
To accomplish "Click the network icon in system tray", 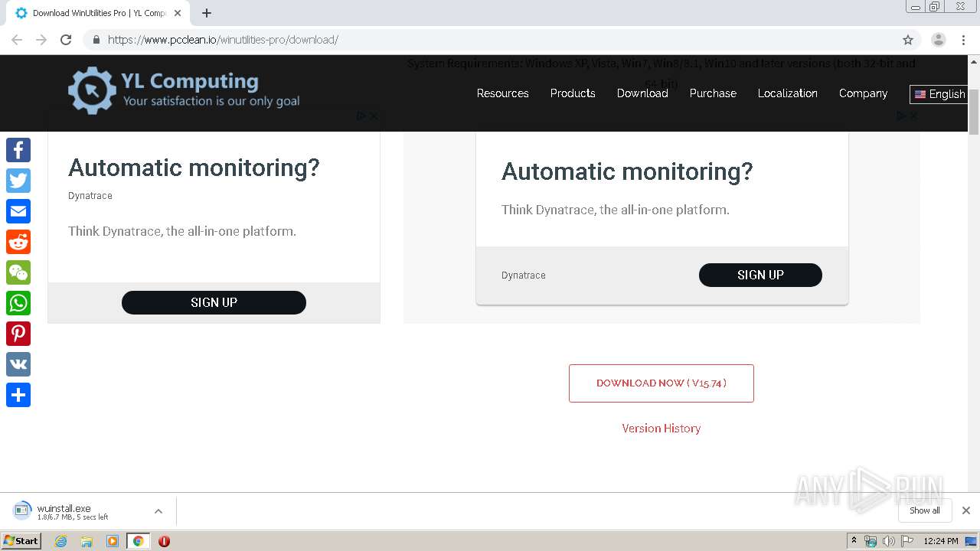I will point(871,541).
